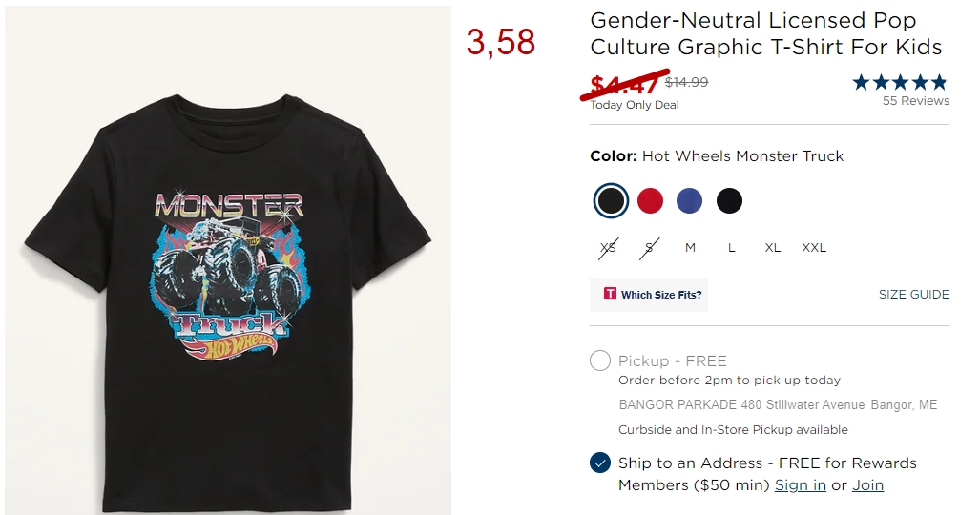
Task: Choose size XXL
Action: click(x=814, y=248)
